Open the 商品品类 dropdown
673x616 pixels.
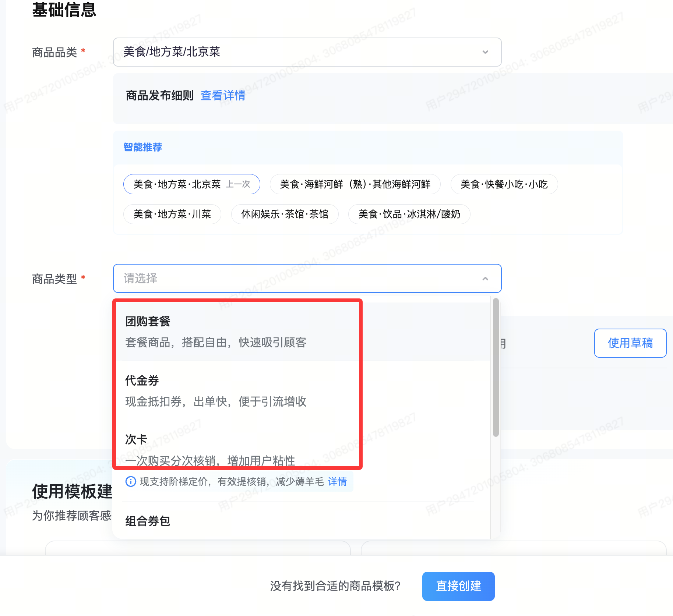pyautogui.click(x=307, y=52)
